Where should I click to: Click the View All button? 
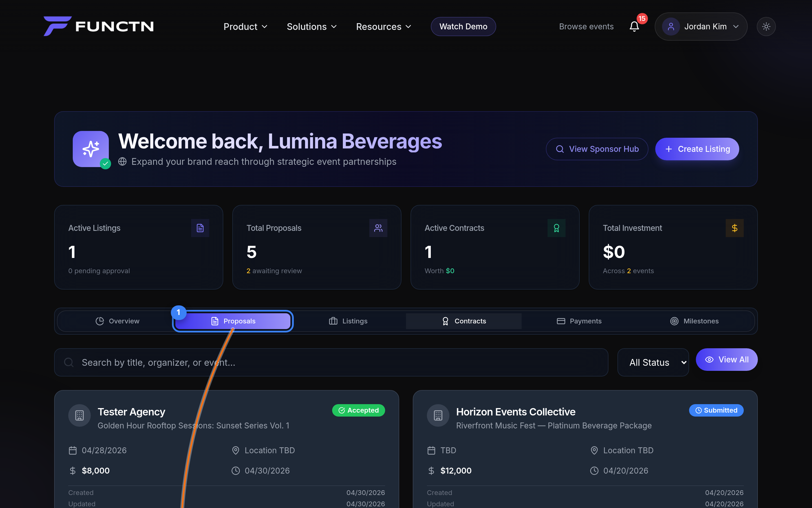click(727, 360)
